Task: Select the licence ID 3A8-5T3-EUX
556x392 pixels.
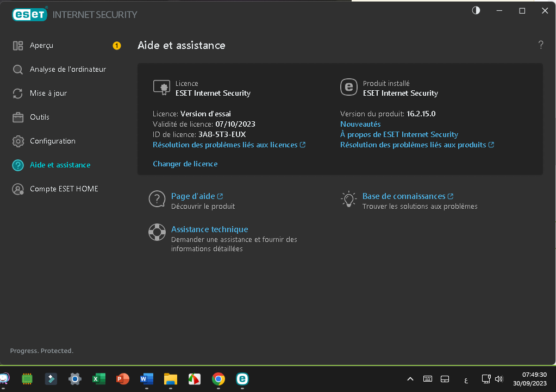Action: (222, 134)
